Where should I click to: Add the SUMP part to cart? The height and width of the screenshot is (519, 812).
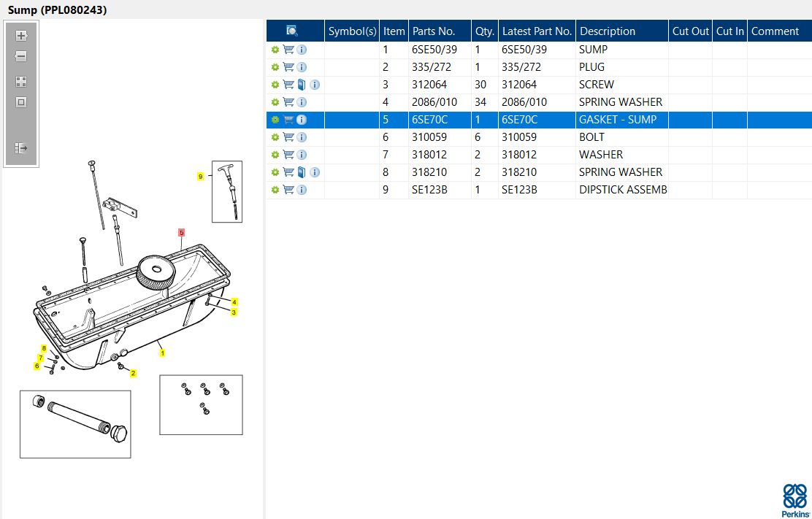coord(288,50)
